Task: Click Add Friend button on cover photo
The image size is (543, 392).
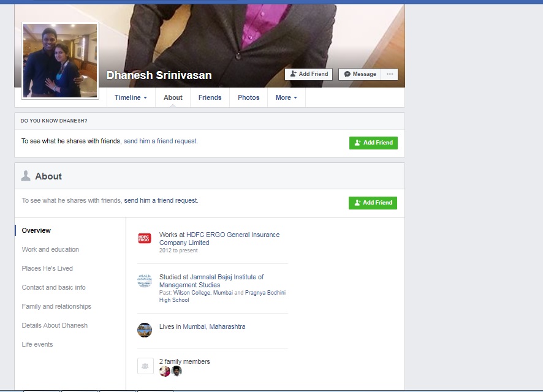Action: click(308, 74)
